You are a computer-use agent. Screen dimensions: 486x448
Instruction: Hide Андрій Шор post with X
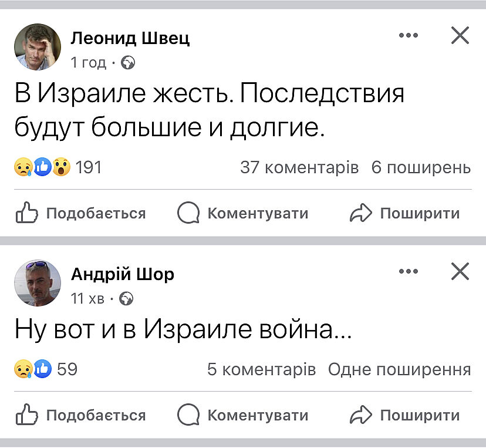point(460,271)
